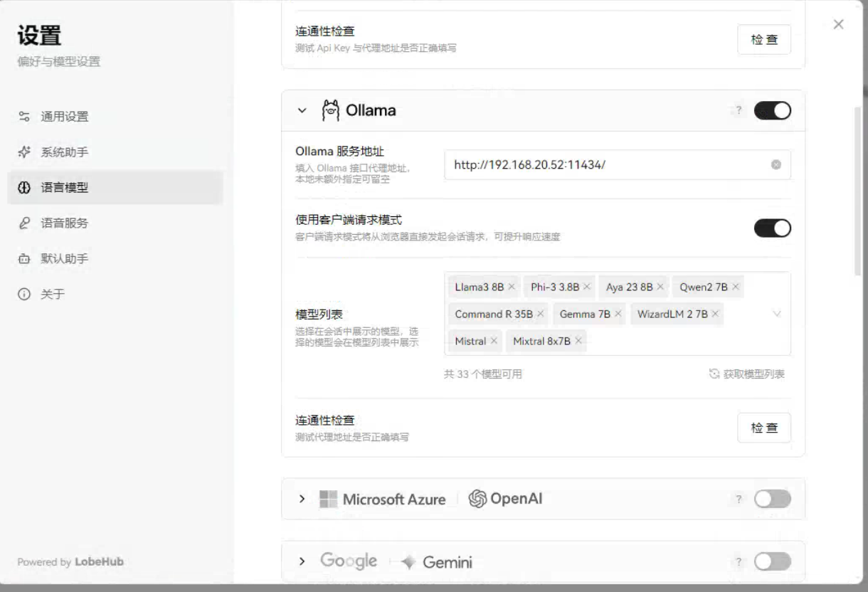Clear the Ollama service address field
This screenshot has width=868, height=592.
(x=776, y=164)
